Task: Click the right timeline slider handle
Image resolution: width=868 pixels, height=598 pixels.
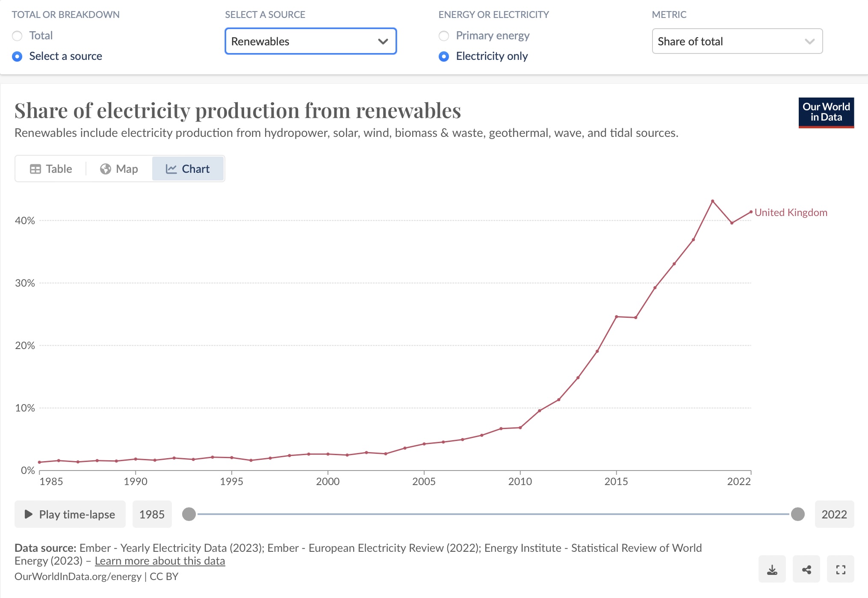Action: (798, 514)
